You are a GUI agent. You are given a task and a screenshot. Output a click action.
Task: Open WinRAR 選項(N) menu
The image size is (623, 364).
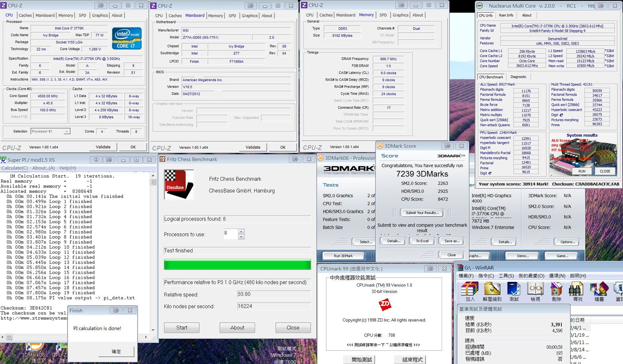tap(558, 276)
